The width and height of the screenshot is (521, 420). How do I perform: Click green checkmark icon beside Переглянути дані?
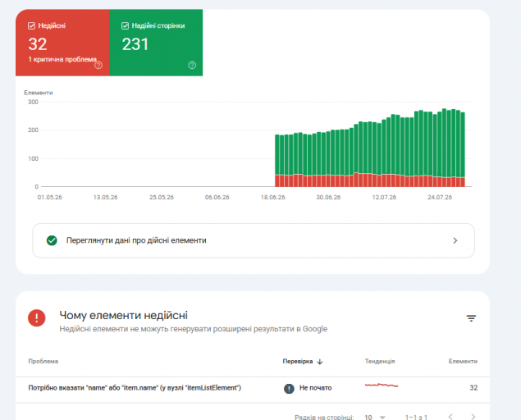[52, 240]
